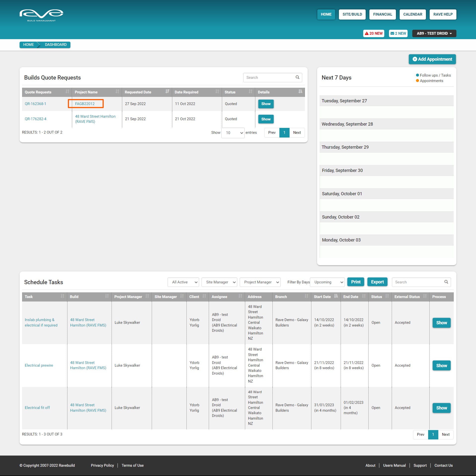Open the Upcoming filter-by-days dropdown
This screenshot has width=476, height=476.
click(327, 282)
